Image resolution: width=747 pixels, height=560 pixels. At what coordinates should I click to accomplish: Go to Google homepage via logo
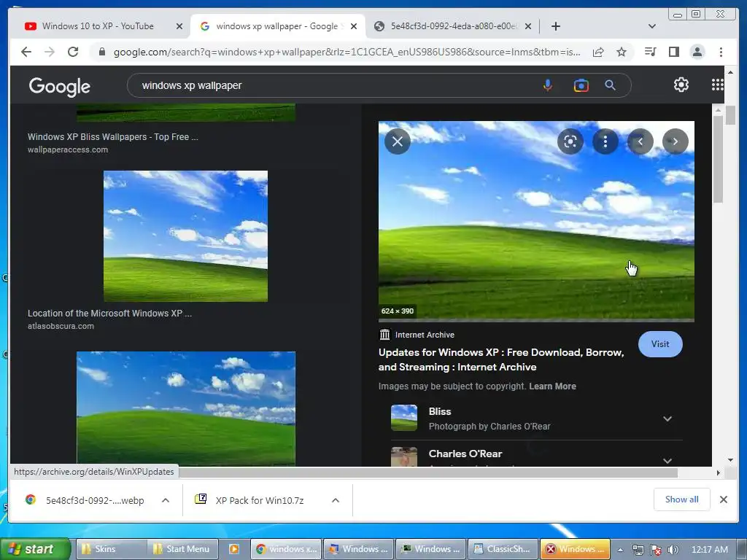click(60, 86)
